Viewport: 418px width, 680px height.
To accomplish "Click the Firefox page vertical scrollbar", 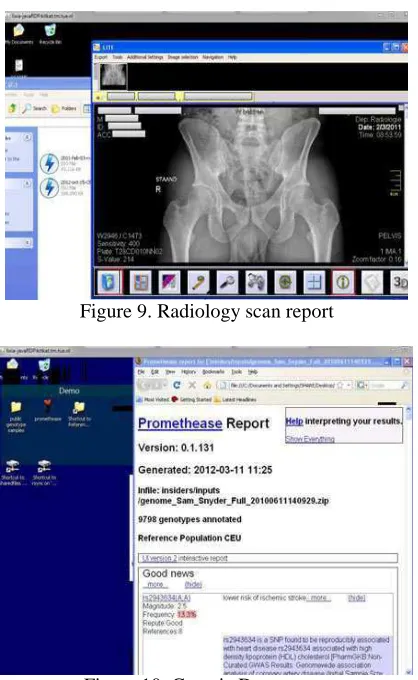I will [408, 538].
